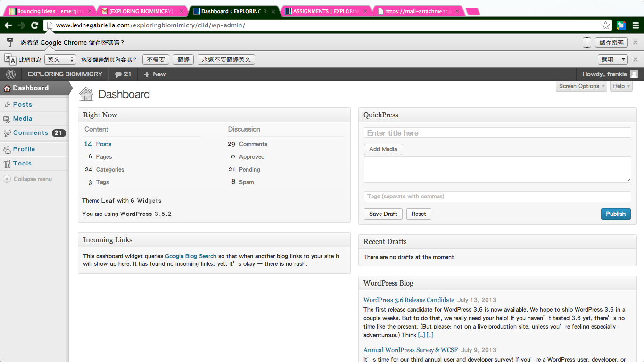The image size is (644, 362).
Task: Click the 翻譯 translate button
Action: [183, 59]
